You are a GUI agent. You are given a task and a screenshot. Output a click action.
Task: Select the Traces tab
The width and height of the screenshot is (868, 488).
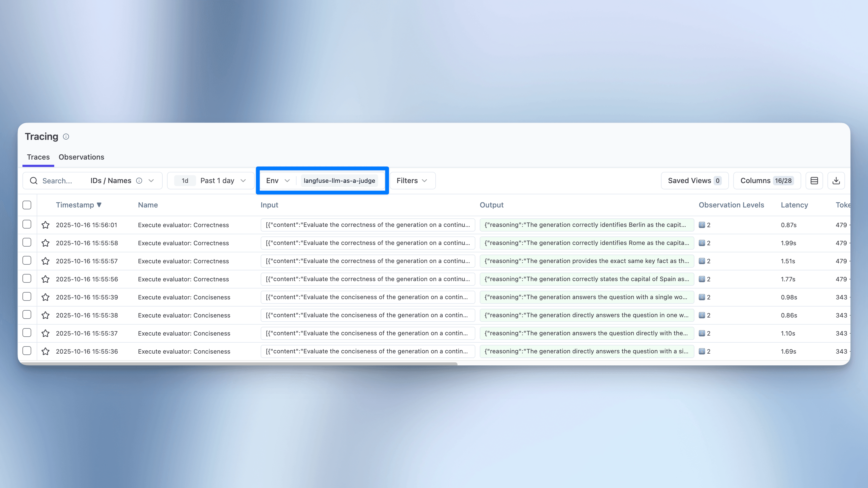pos(38,157)
